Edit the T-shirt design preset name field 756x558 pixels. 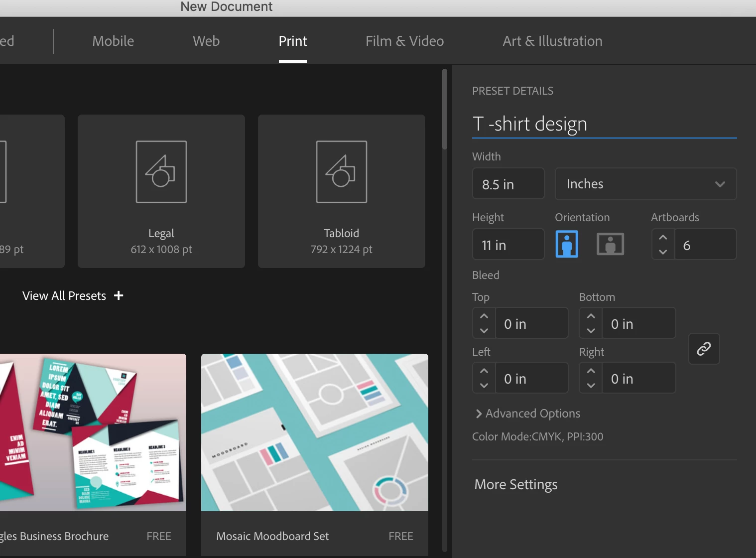[604, 124]
